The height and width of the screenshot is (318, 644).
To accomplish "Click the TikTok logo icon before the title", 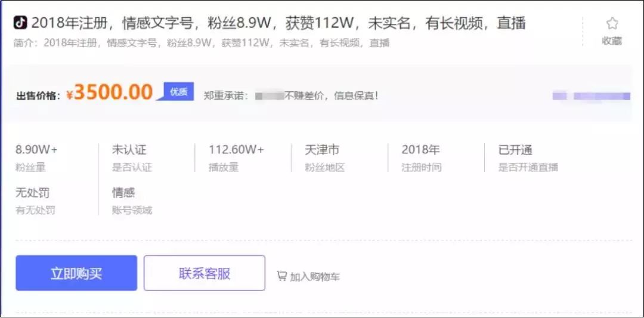I will (x=20, y=23).
